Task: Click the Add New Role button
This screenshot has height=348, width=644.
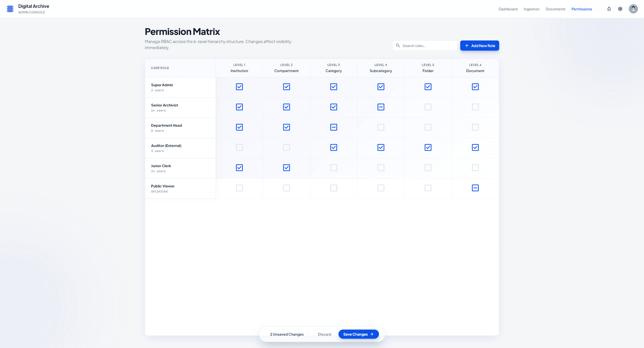Action: [x=479, y=46]
